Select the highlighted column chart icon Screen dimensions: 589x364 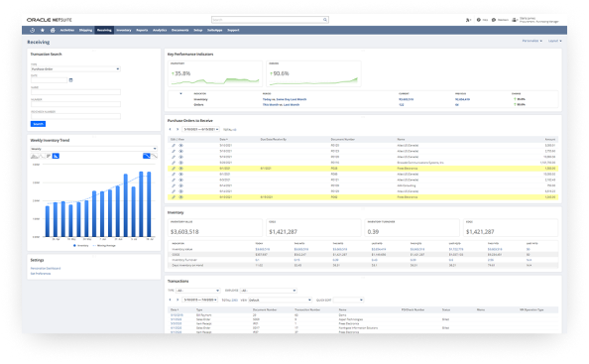click(56, 156)
